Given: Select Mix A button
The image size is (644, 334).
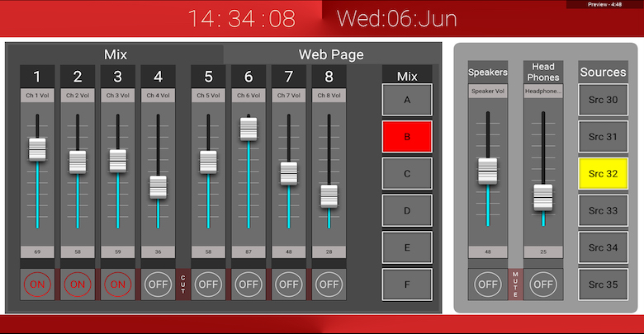Looking at the screenshot, I should 407,100.
